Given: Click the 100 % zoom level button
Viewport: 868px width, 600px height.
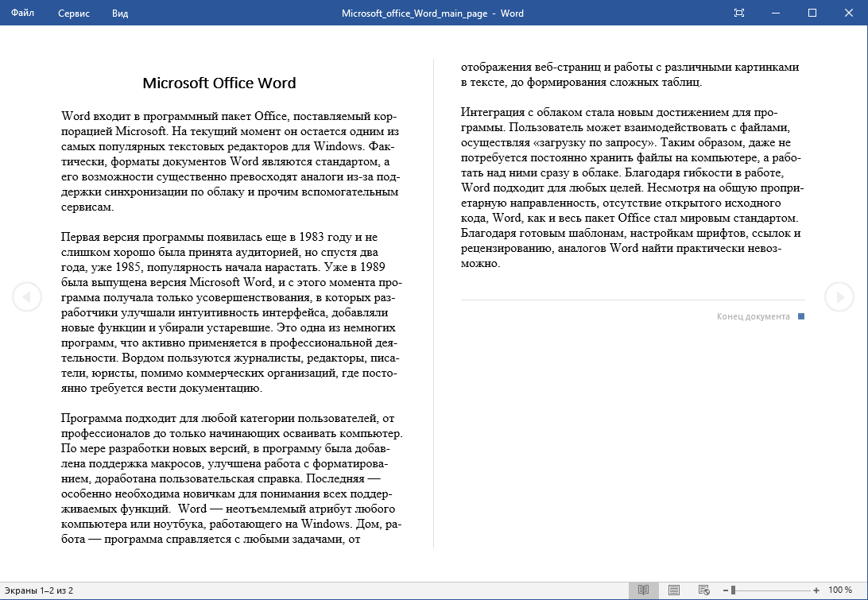Looking at the screenshot, I should pos(840,590).
